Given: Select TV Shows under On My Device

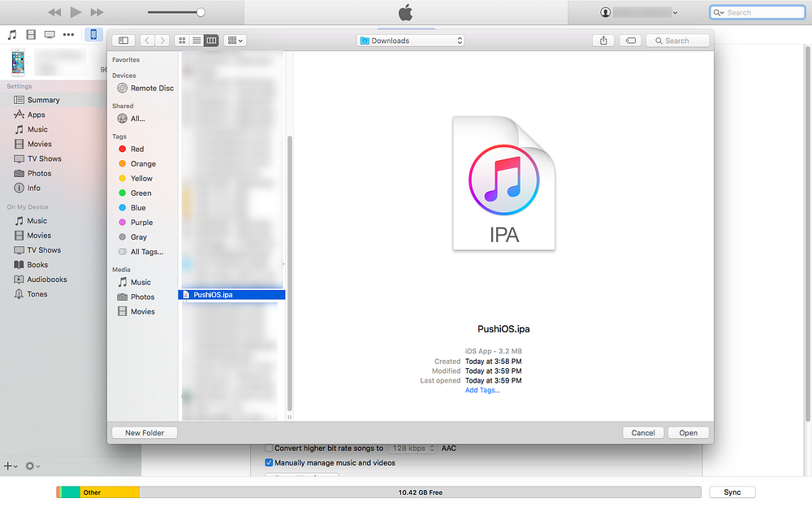Looking at the screenshot, I should pos(44,250).
